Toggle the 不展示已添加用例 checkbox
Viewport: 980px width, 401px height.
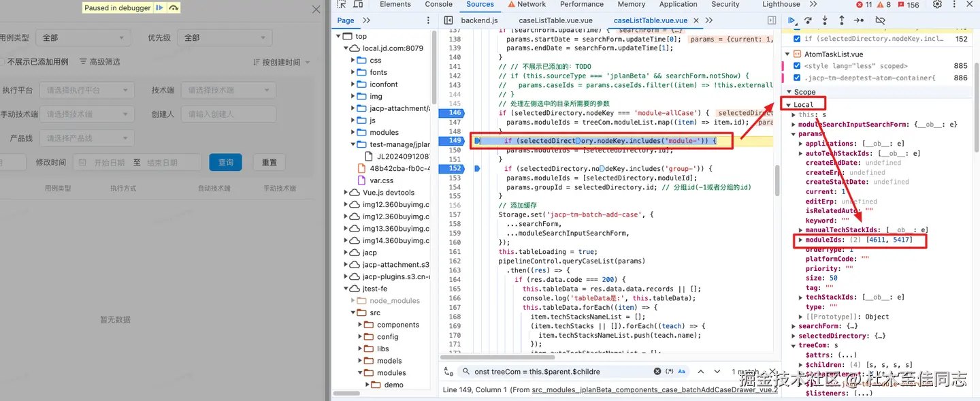tap(2, 62)
